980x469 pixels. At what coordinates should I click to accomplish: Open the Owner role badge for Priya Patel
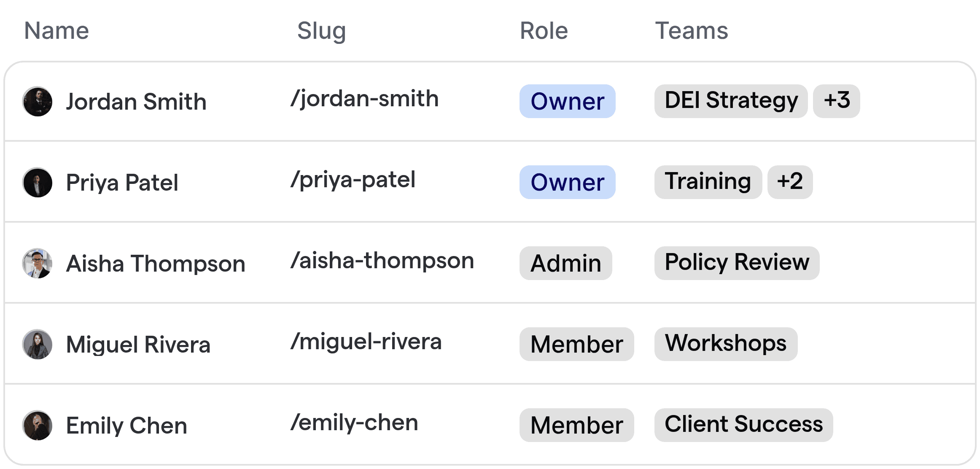pos(567,182)
